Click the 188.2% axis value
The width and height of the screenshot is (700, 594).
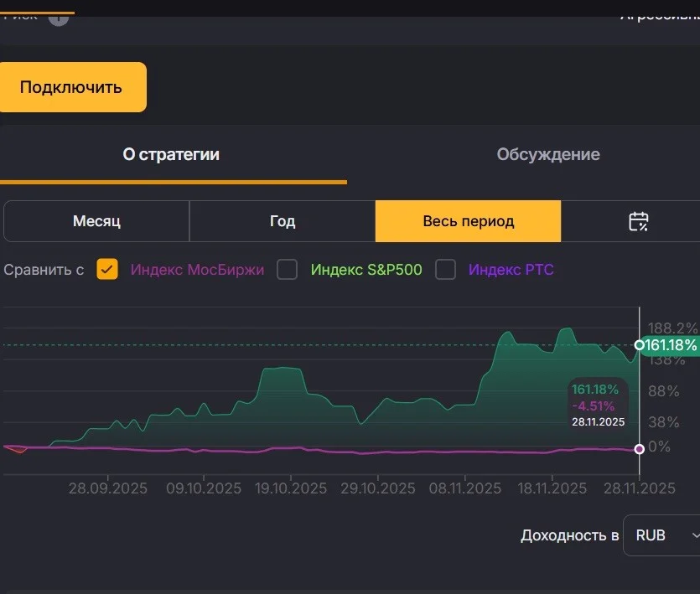(x=672, y=328)
